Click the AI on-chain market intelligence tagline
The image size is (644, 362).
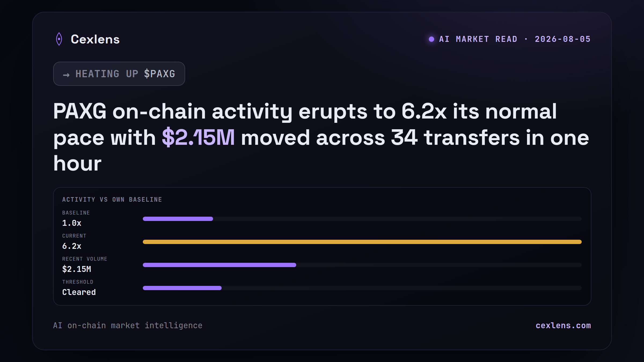coord(128,325)
